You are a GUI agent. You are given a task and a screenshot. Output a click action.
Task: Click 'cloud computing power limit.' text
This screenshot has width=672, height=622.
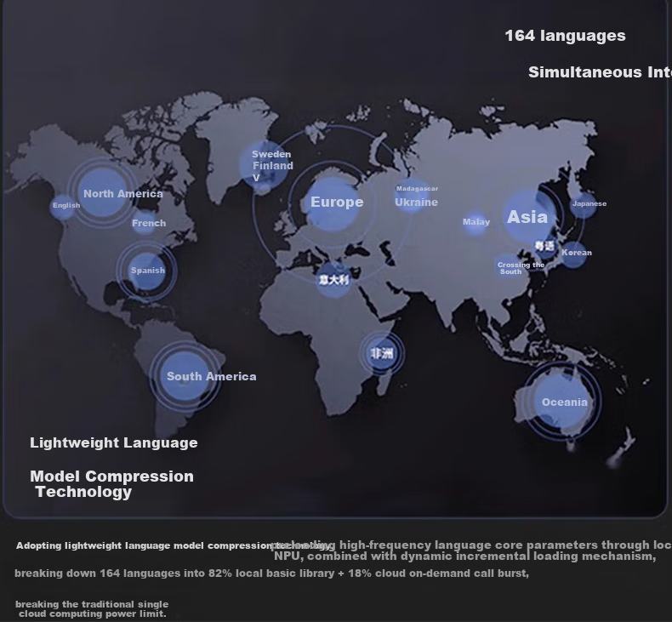tap(92, 613)
